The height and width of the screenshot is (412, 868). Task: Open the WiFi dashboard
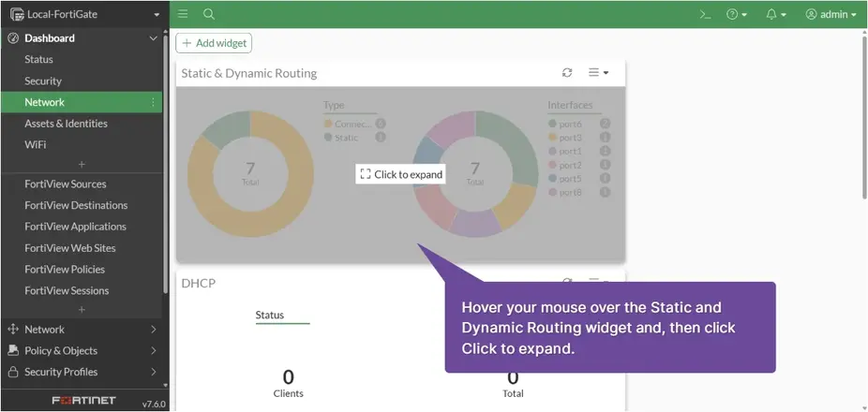[x=35, y=145]
